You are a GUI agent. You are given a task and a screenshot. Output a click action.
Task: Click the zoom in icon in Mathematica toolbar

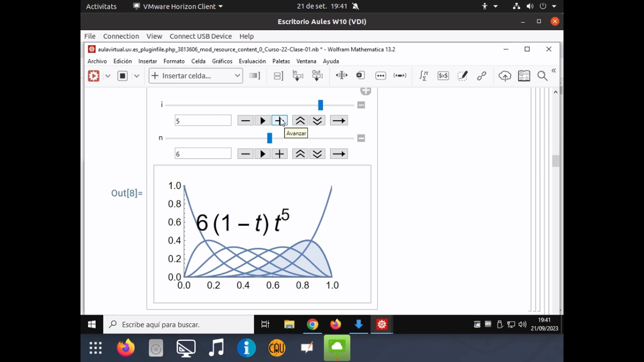[x=542, y=76]
